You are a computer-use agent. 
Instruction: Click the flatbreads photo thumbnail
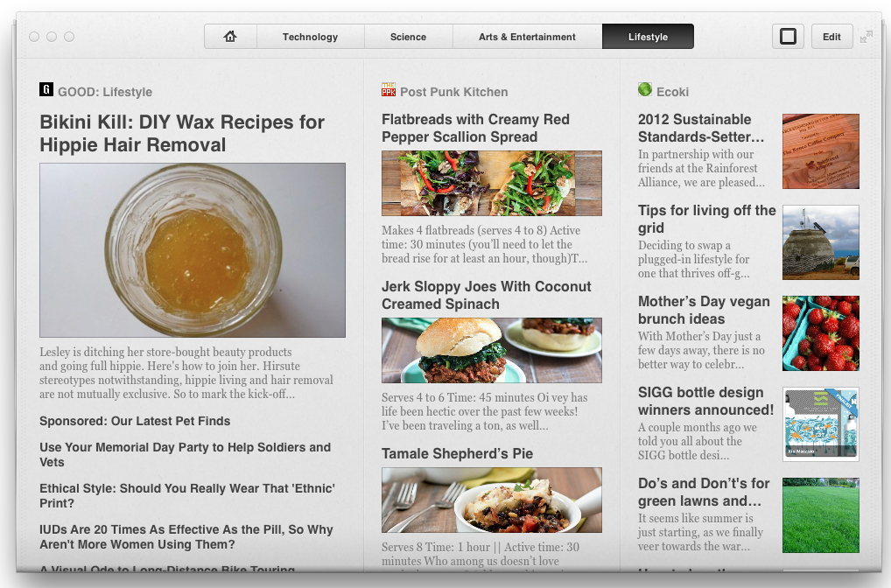(x=491, y=183)
